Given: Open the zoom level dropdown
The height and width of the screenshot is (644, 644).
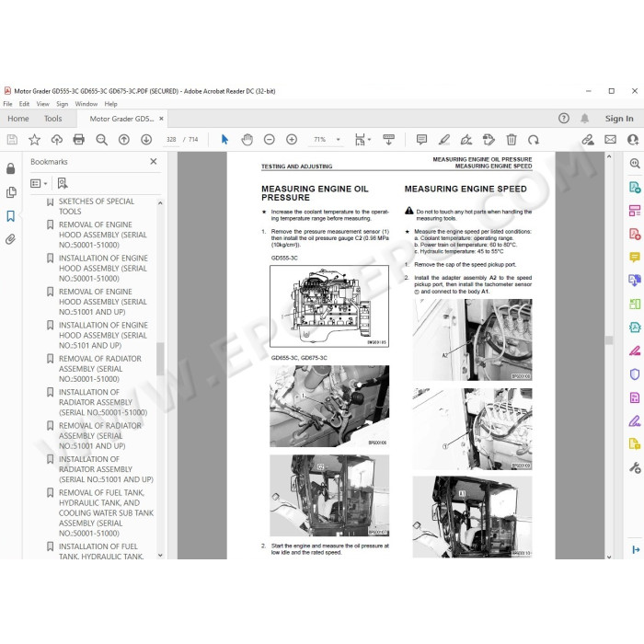Looking at the screenshot, I should point(338,140).
